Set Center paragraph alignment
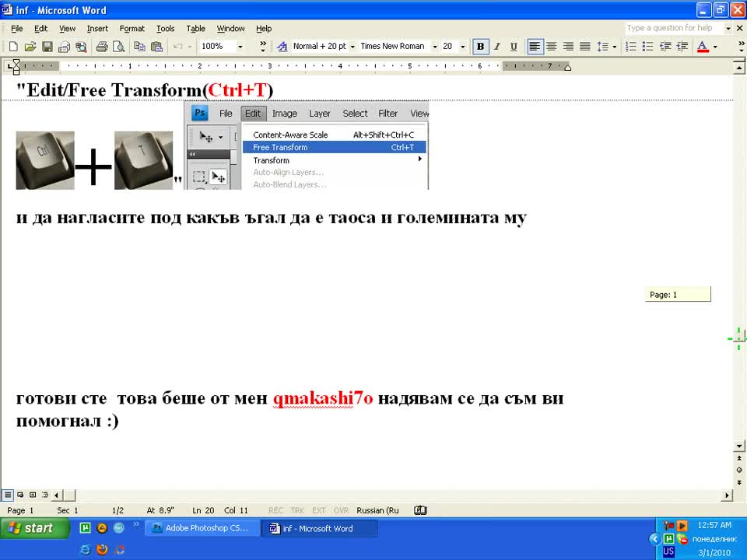747x560 pixels. pos(551,47)
